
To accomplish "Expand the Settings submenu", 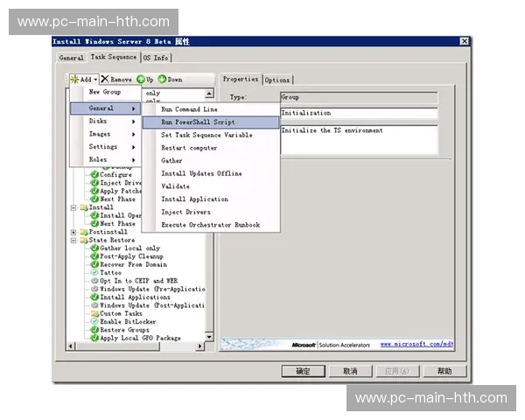I will coord(106,147).
